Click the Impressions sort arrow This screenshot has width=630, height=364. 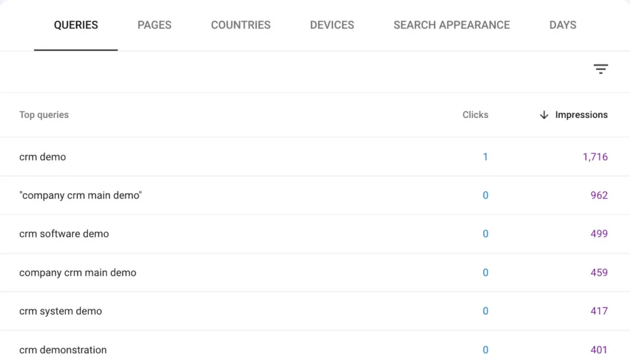click(x=544, y=115)
